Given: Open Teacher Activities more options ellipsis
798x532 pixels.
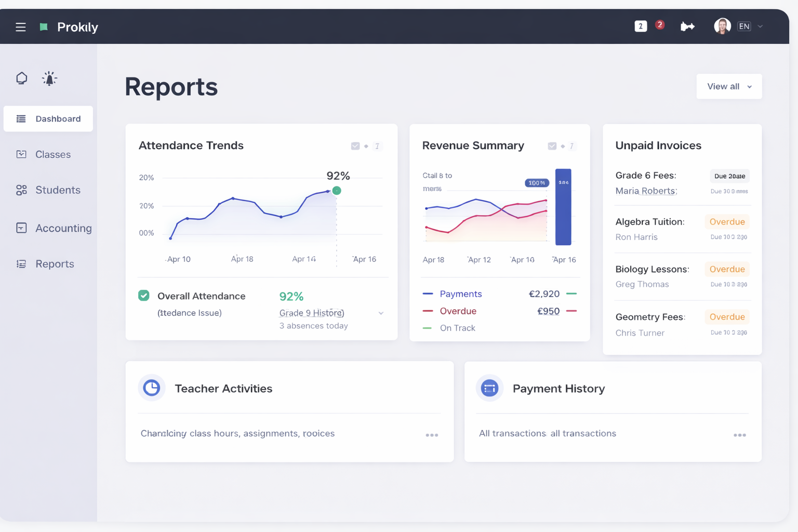Looking at the screenshot, I should [x=432, y=435].
